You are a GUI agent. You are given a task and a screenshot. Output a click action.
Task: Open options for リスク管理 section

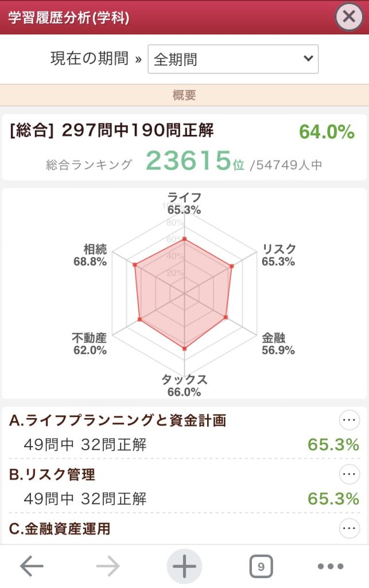(349, 474)
